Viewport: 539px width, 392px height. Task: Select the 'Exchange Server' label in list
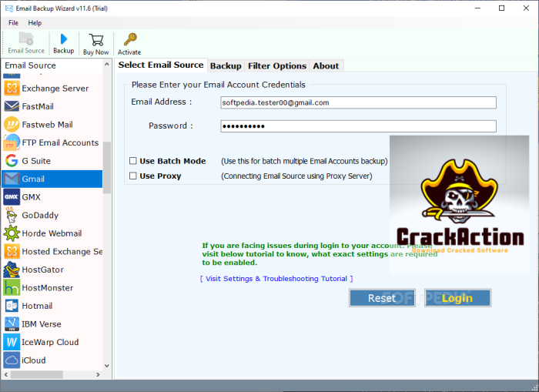coord(55,89)
